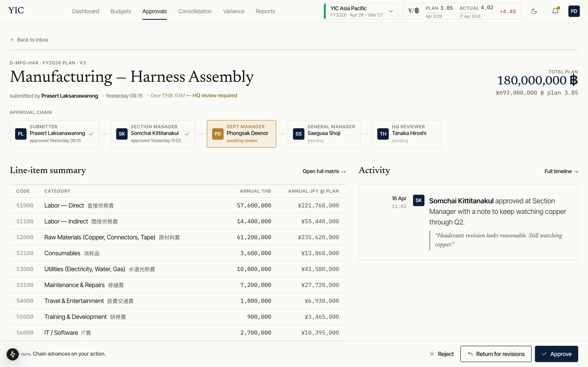Screen dimensions: 588x367
Task: Reject the submission
Action: (442, 354)
